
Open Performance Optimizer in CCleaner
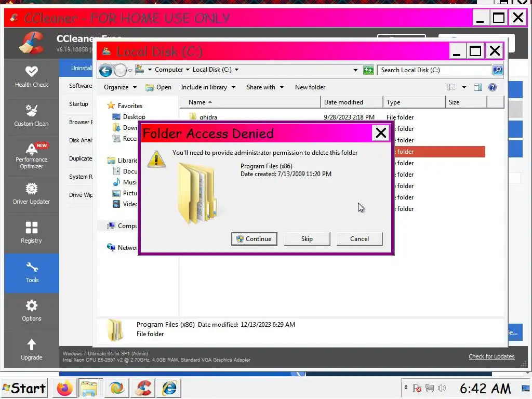[x=32, y=156]
